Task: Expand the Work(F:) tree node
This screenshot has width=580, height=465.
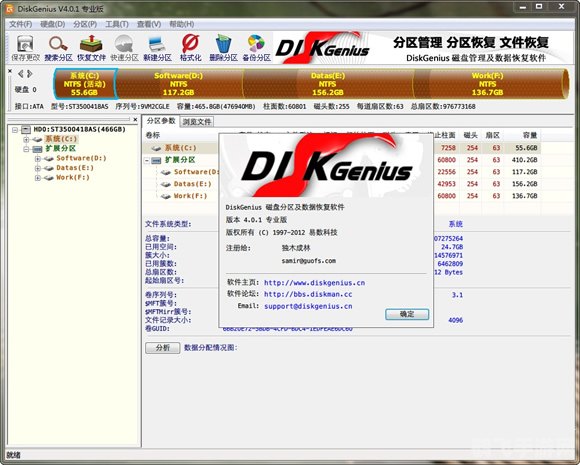Action: (38, 178)
